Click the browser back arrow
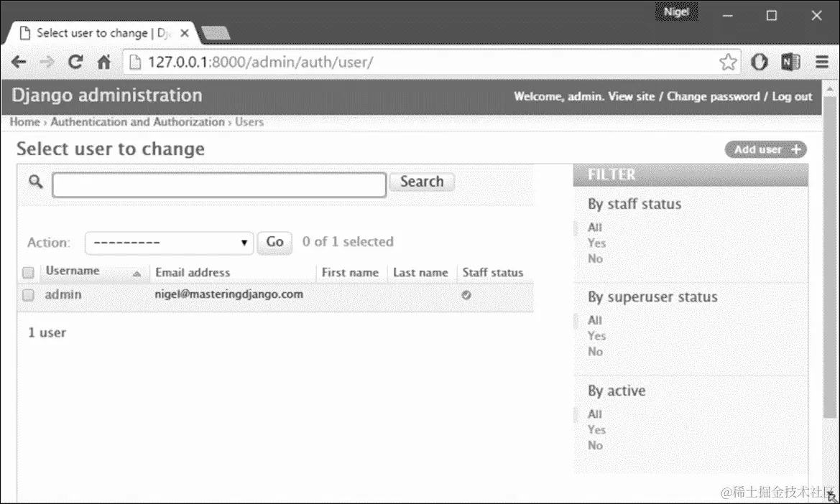This screenshot has height=504, width=840. tap(19, 62)
